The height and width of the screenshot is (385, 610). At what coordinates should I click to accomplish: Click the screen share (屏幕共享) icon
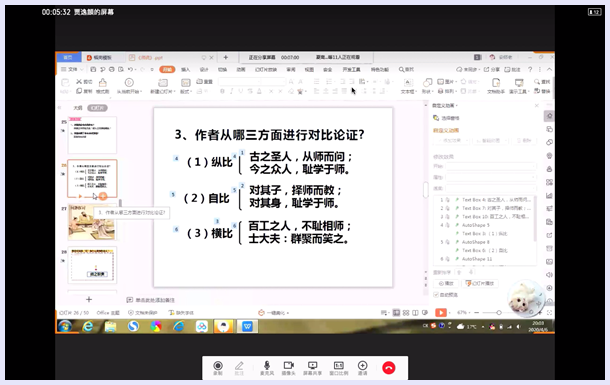pos(312,365)
